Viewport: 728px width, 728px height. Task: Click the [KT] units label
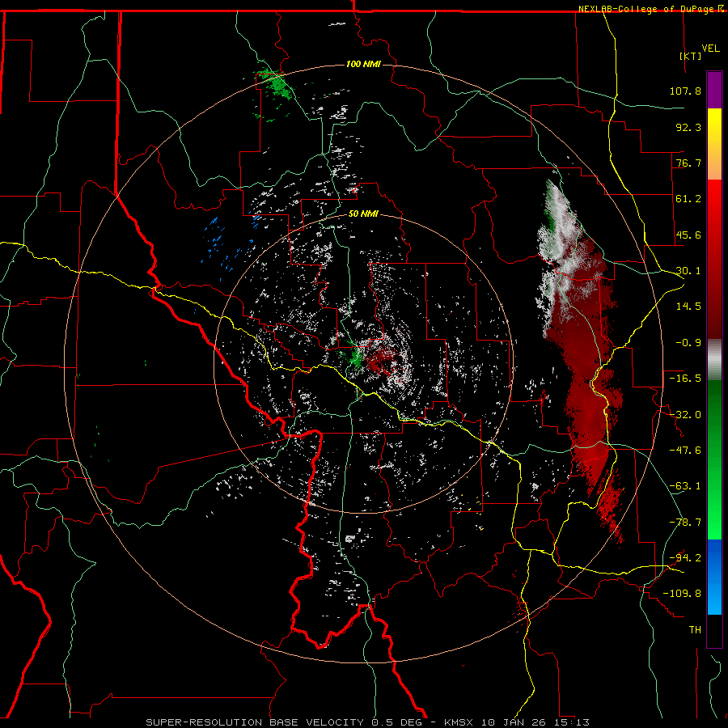click(x=691, y=56)
